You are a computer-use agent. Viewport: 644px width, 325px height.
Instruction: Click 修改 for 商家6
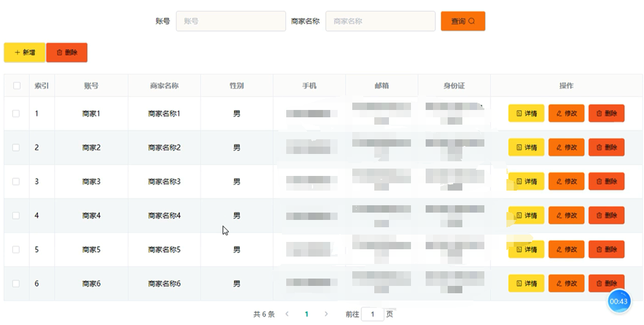click(x=566, y=283)
